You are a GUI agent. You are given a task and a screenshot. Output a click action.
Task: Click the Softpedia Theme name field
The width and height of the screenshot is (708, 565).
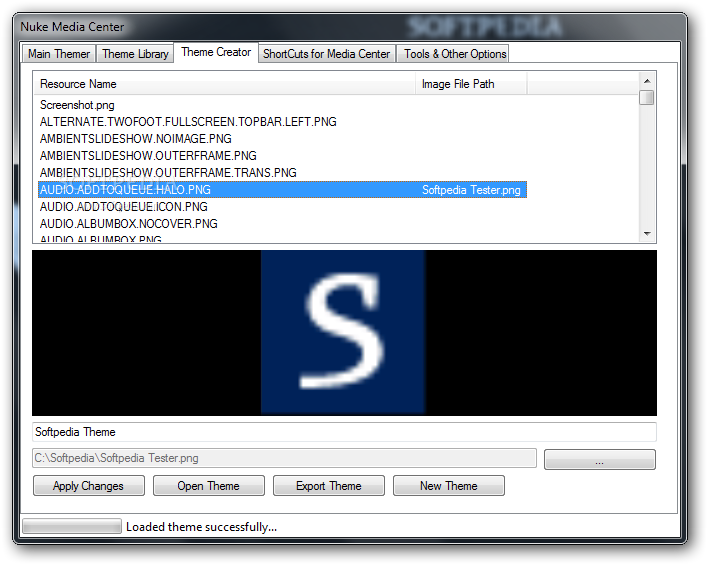point(344,432)
